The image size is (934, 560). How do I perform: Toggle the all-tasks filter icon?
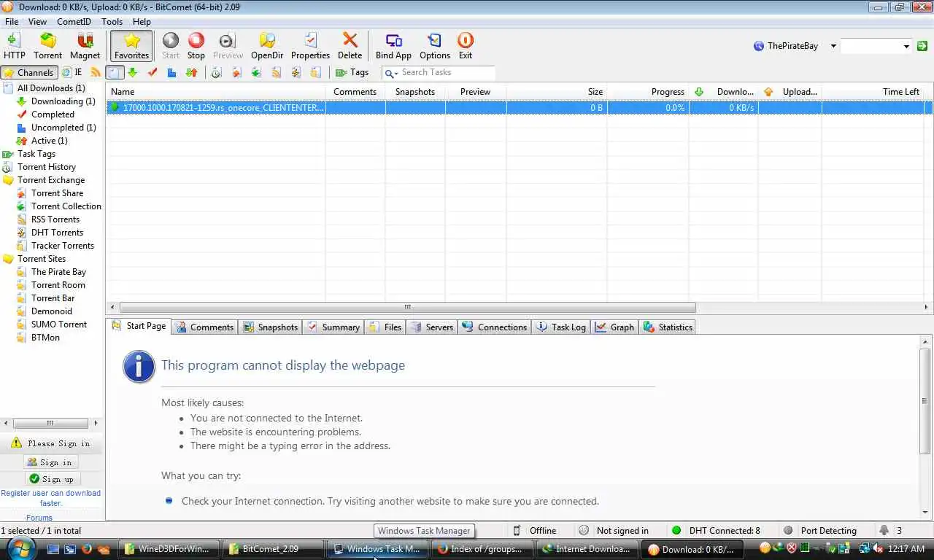click(x=115, y=72)
